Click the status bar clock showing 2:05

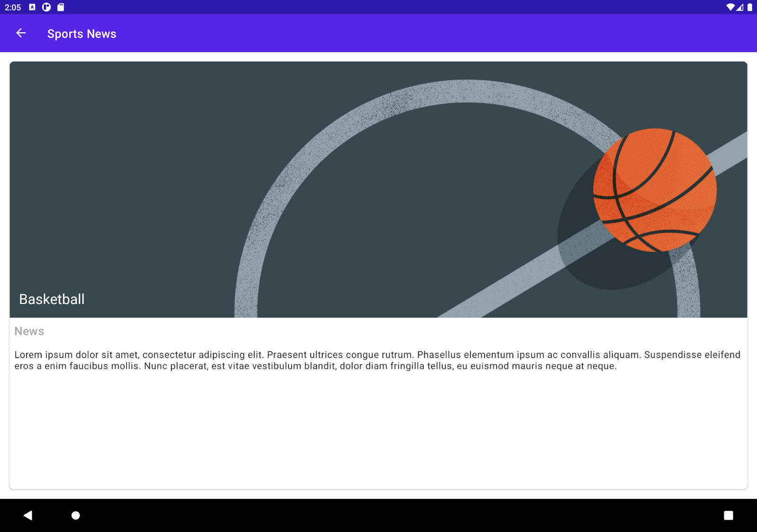(13, 7)
